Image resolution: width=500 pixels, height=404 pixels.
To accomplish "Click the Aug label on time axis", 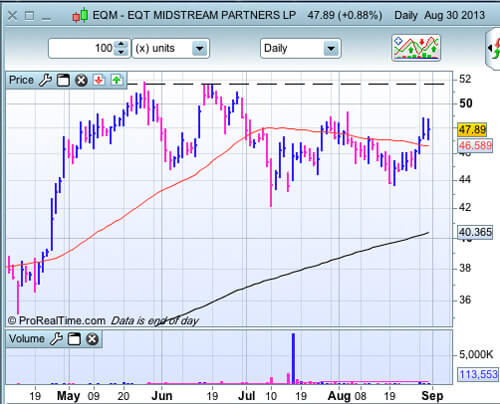I will click(339, 396).
